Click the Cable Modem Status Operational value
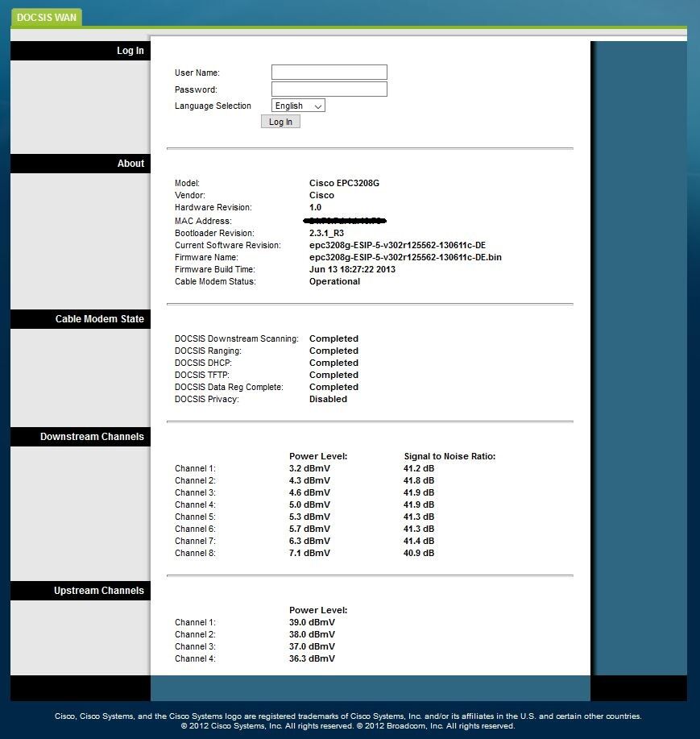700x739 pixels. point(334,281)
